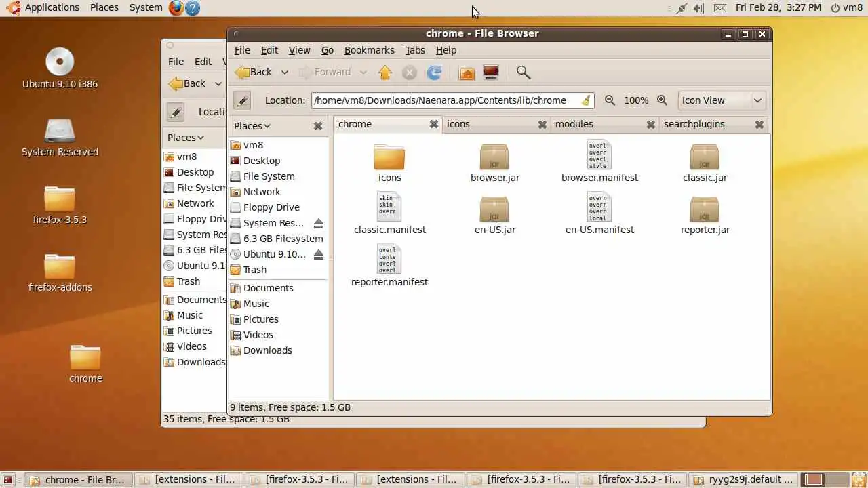Open Back history dropdown arrow
The height and width of the screenshot is (488, 868).
[x=284, y=73]
